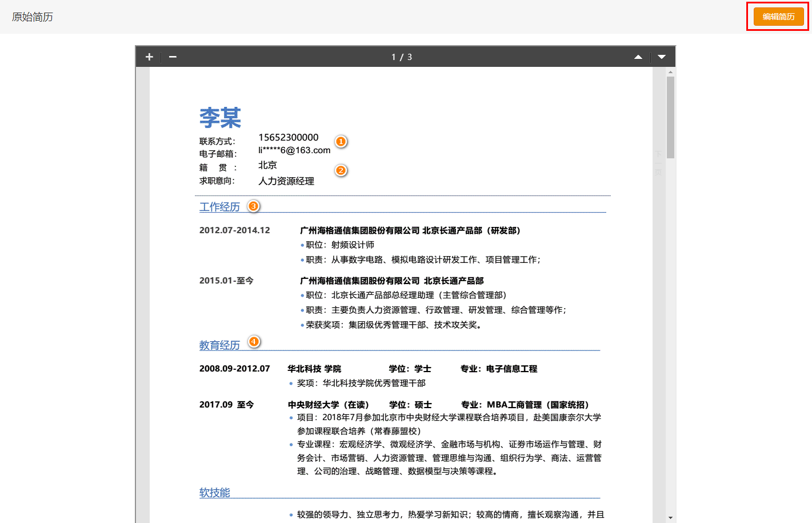Click the vertical scrollbar thumb in viewer
812x523 pixels.
pyautogui.click(x=670, y=117)
